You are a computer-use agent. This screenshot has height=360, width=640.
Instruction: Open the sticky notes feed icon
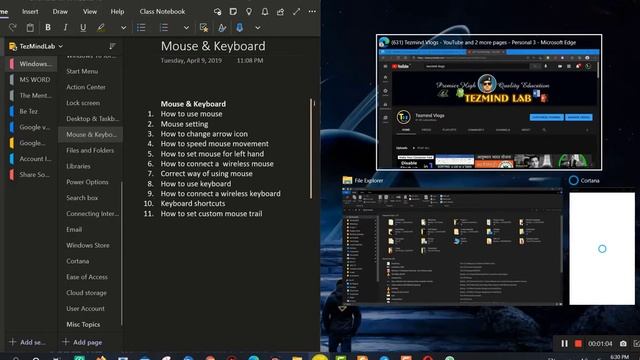(233, 11)
